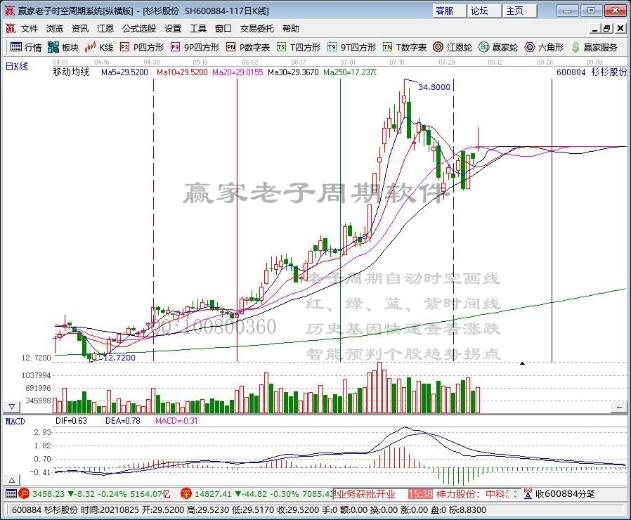Click the small black triangle time marker
The width and height of the screenshot is (631, 520).
tap(522, 363)
